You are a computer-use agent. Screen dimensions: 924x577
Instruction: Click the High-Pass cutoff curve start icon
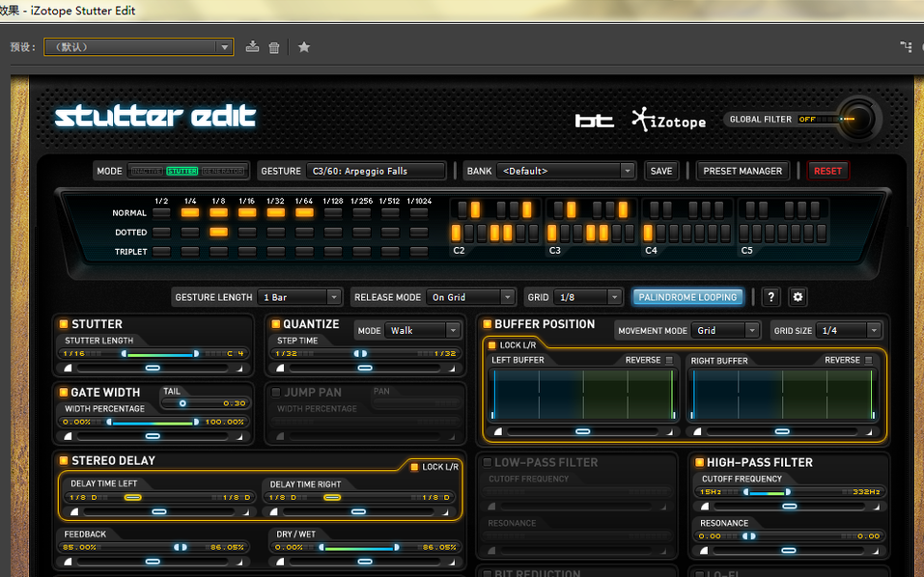pyautogui.click(x=704, y=507)
